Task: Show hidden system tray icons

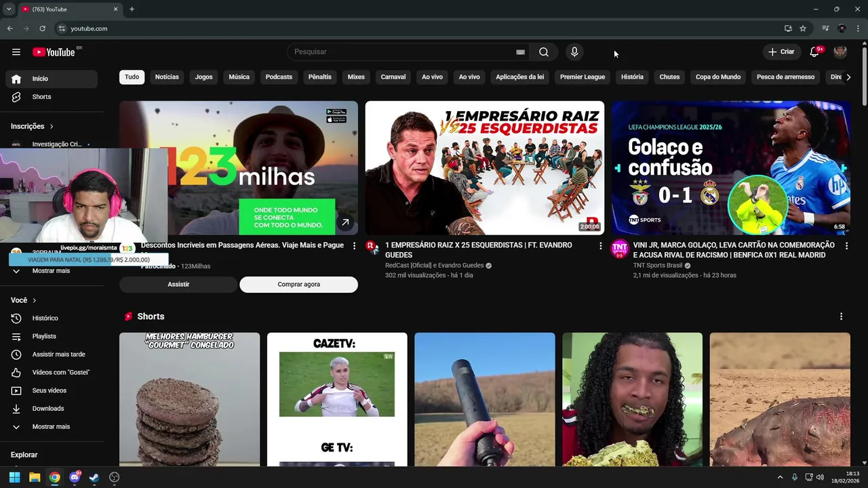Action: pyautogui.click(x=780, y=477)
